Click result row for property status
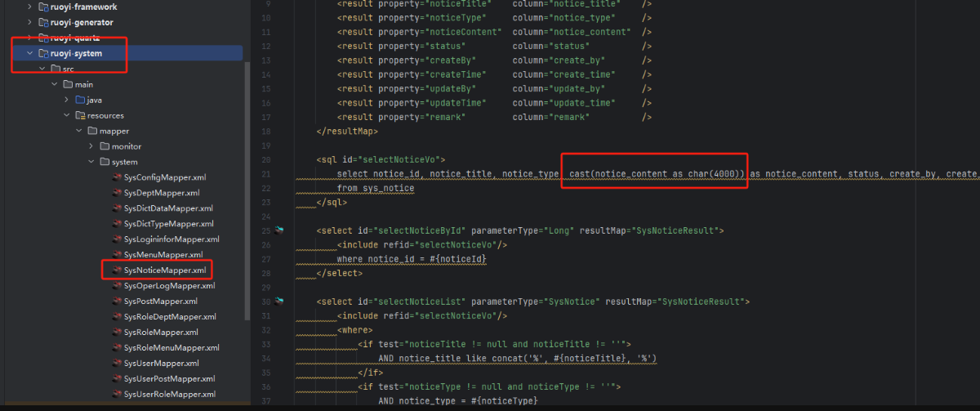Viewport: 980px width, 411px height. (494, 46)
